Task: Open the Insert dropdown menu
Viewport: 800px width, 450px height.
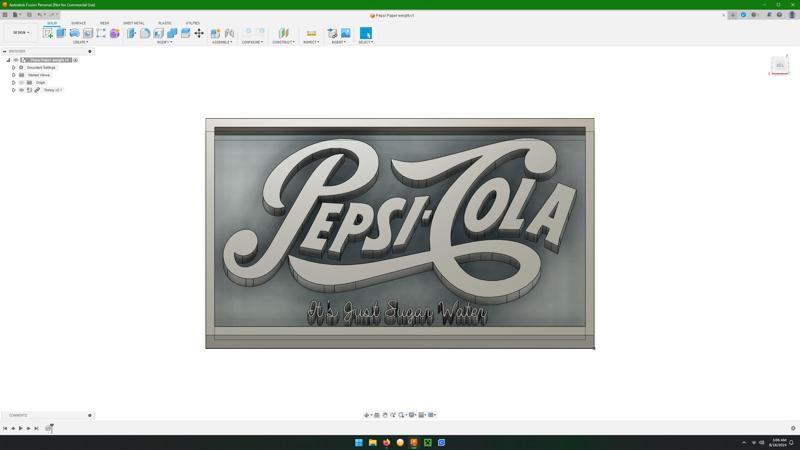Action: coord(339,42)
